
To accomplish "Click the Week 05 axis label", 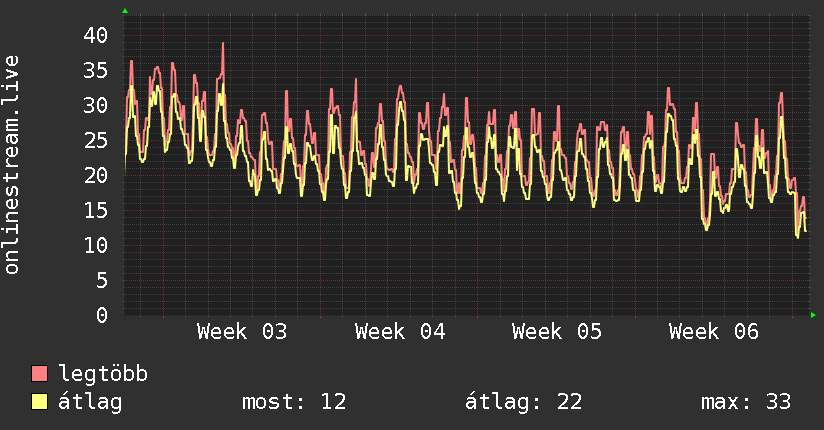I will point(557,332).
